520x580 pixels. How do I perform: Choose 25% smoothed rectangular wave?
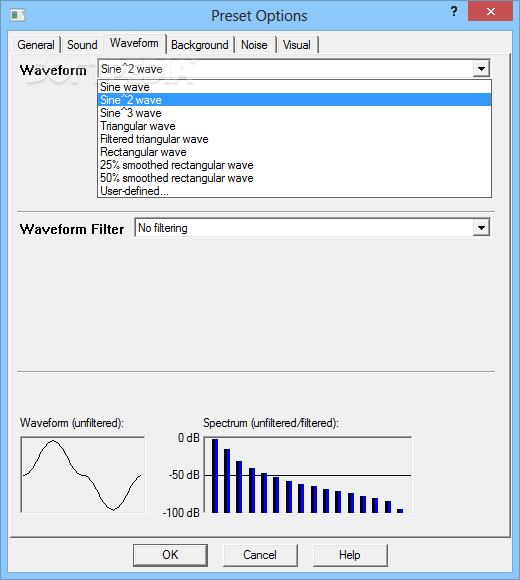pos(294,165)
